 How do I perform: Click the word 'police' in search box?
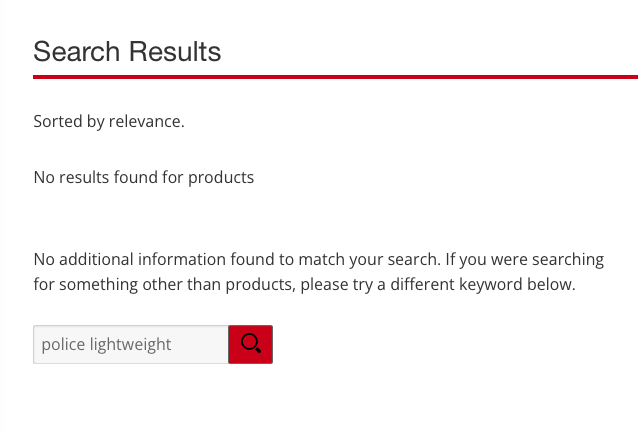point(63,344)
